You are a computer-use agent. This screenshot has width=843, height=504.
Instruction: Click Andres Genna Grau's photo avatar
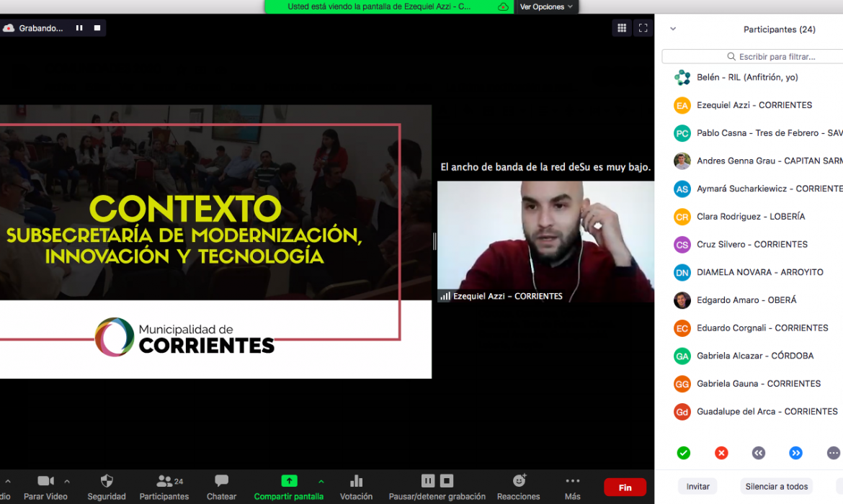(682, 161)
